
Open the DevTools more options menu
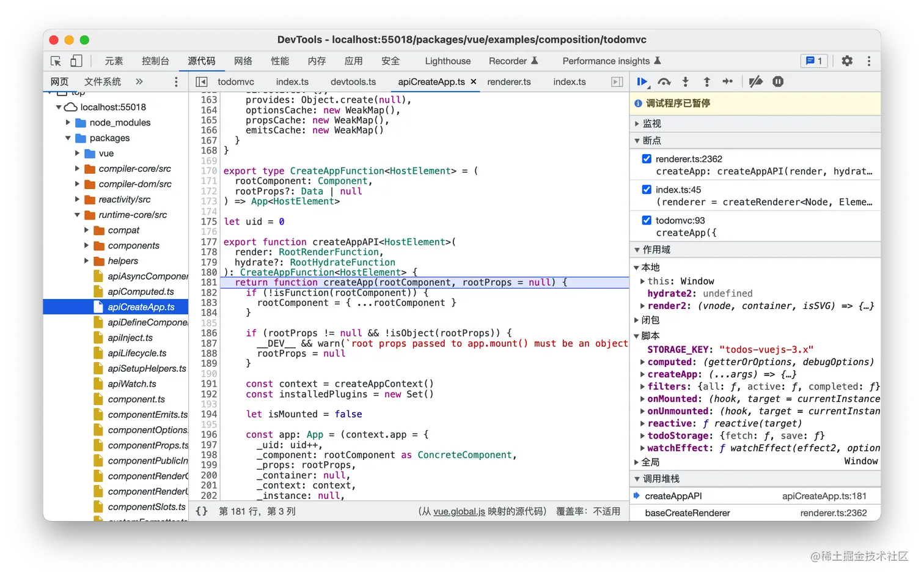[868, 61]
